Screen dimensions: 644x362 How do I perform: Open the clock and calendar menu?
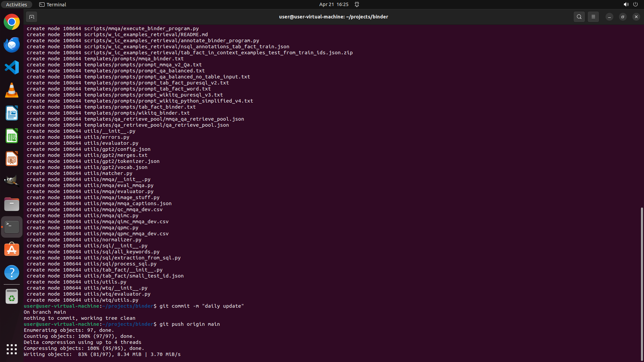[333, 4]
